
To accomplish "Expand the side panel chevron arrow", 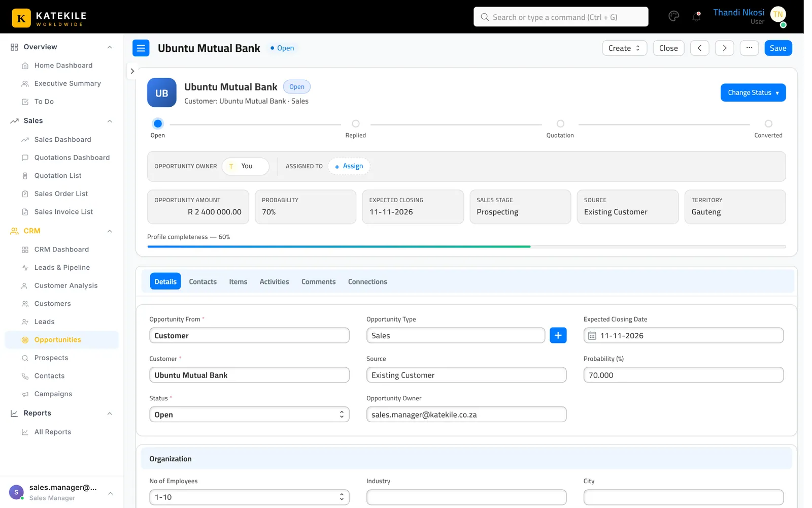I will pyautogui.click(x=132, y=71).
